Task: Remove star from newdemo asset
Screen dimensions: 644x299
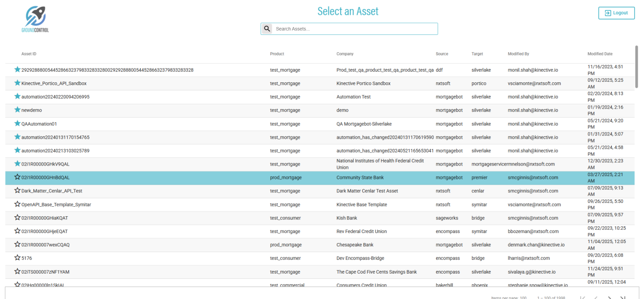Action: 17,110
